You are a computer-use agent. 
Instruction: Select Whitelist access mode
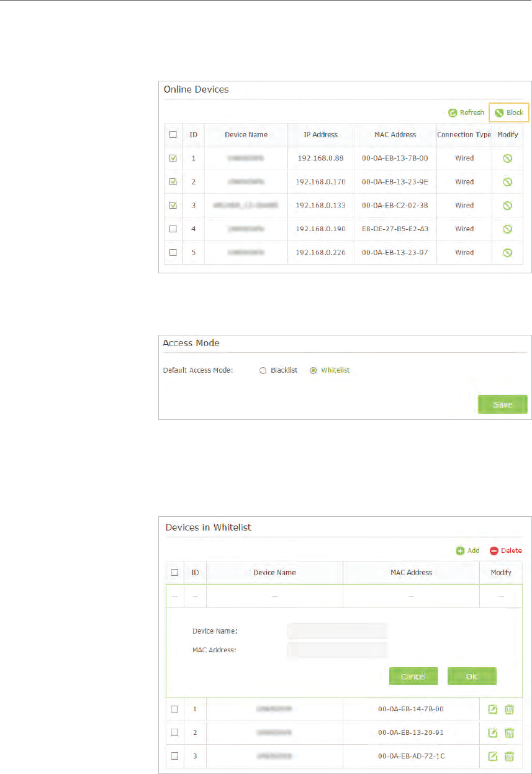313,370
